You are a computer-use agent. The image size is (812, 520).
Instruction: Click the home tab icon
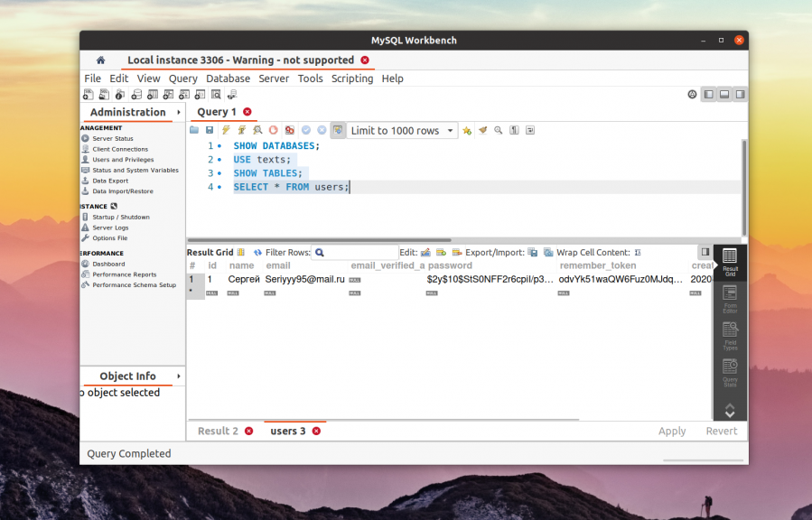point(100,60)
